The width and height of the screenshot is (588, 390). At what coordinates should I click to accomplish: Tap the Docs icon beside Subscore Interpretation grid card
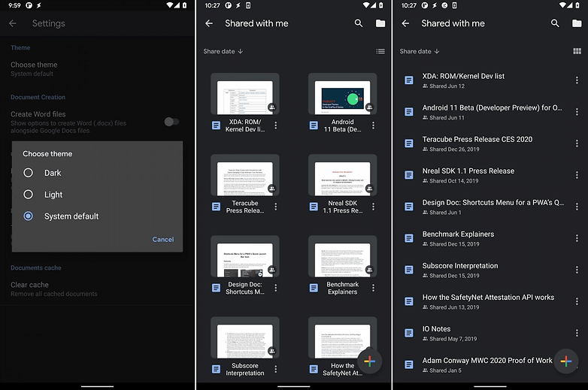216,370
